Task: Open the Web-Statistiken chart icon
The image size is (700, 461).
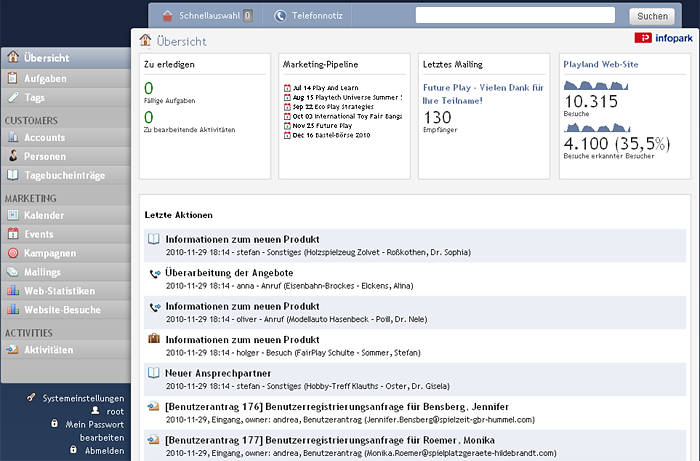Action: [13, 291]
